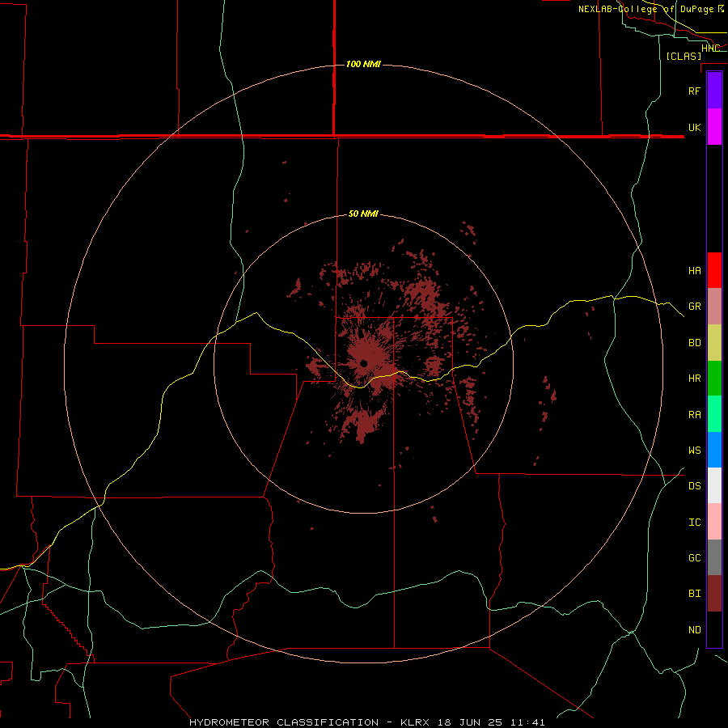This screenshot has height=728, width=728.
Task: Click the WS blue legend swatch
Action: [714, 450]
